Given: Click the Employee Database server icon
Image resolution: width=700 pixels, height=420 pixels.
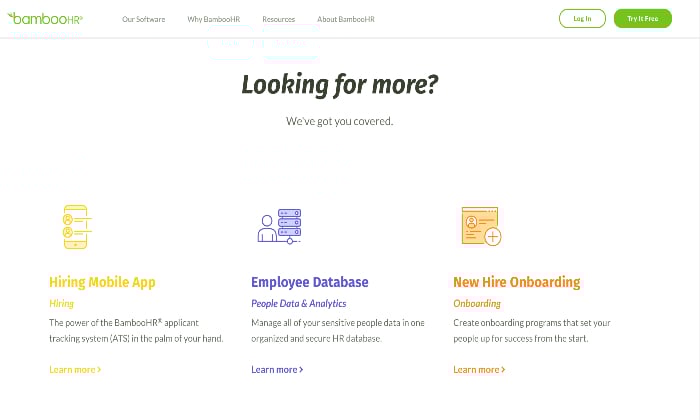Looking at the screenshot, I should [279, 226].
